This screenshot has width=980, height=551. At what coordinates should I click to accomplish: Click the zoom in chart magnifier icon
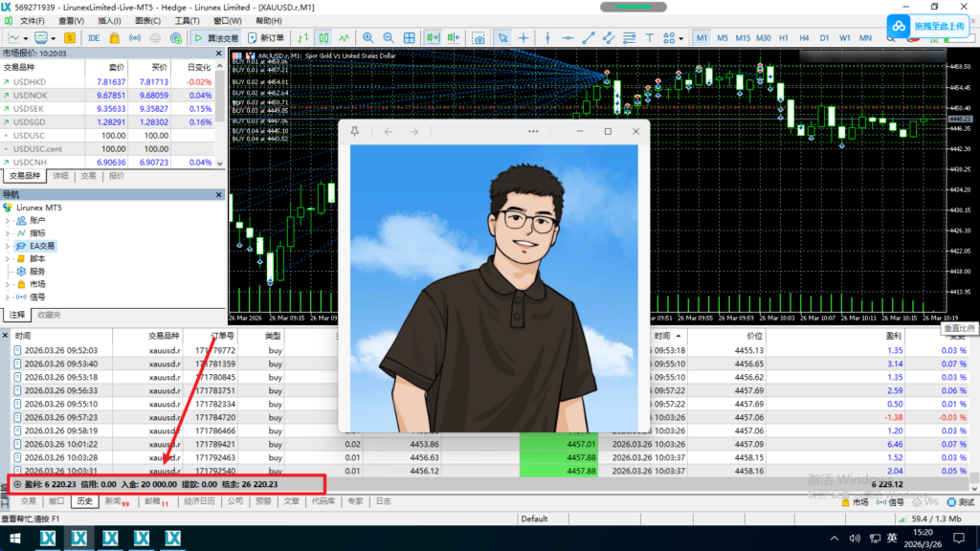(367, 38)
